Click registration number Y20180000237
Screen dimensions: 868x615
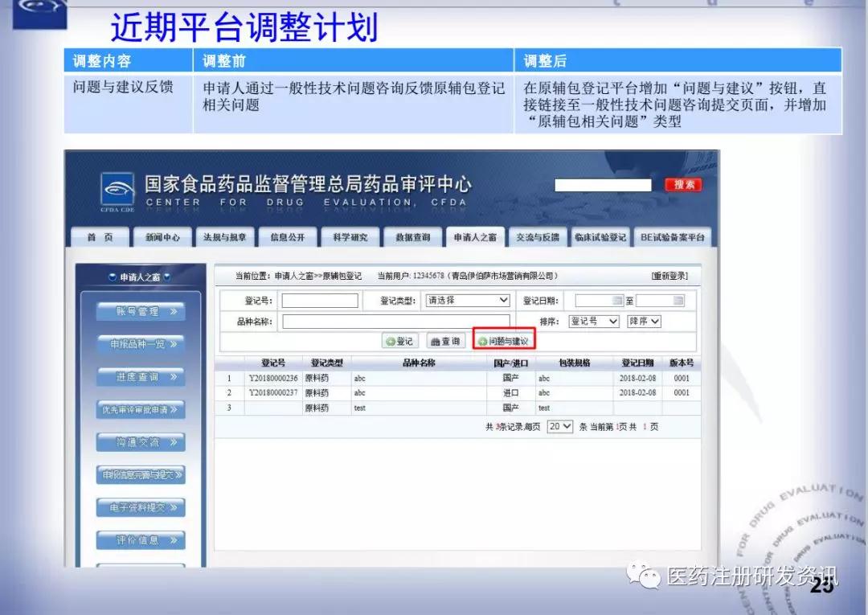coord(273,392)
